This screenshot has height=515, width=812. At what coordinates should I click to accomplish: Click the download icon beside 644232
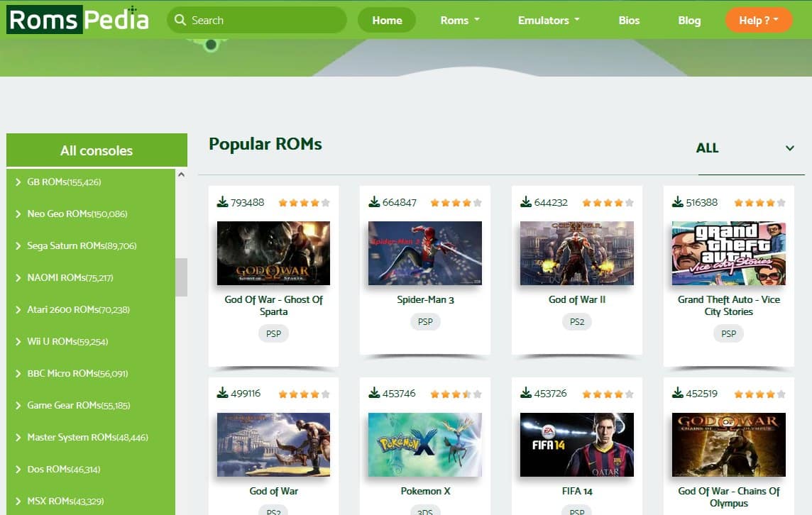point(526,202)
